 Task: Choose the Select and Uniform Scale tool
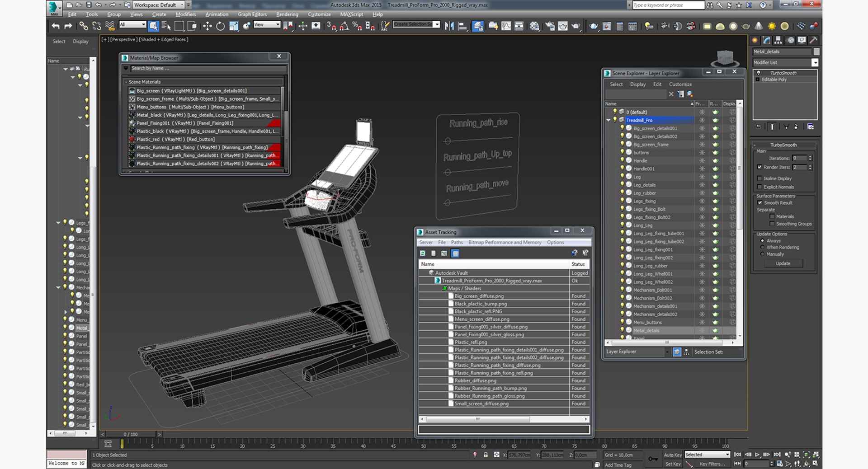[233, 26]
